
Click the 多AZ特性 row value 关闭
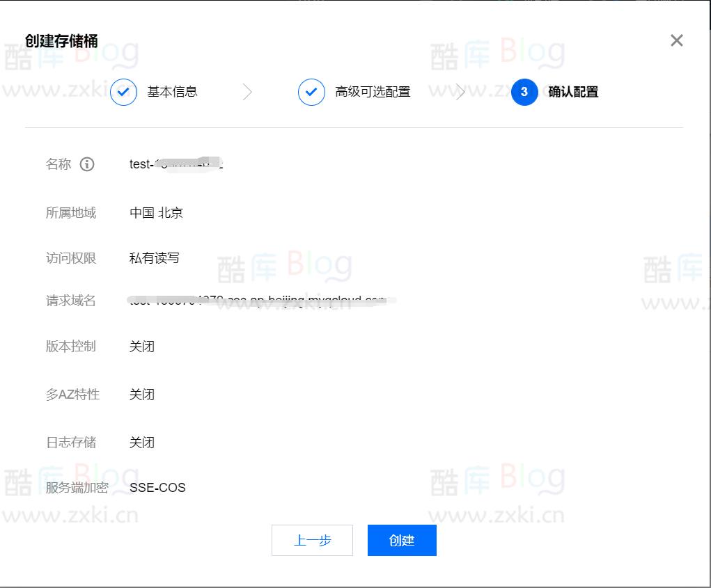pos(142,395)
